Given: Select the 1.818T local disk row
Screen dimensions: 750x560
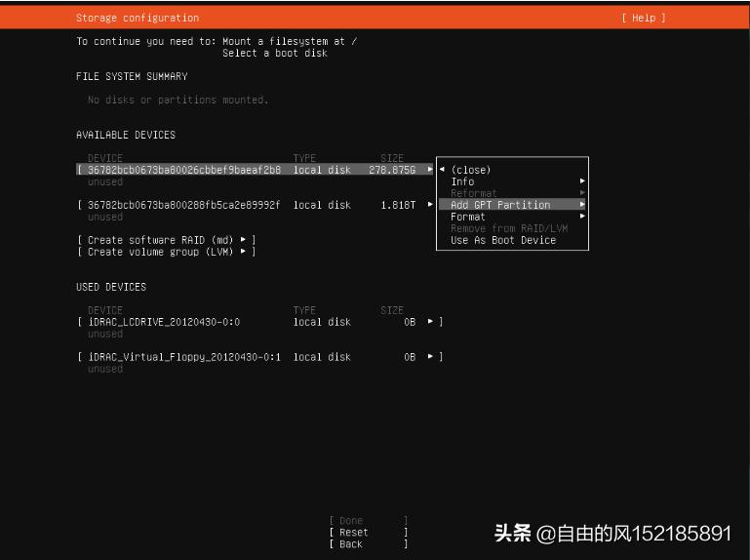Looking at the screenshot, I should (255, 205).
